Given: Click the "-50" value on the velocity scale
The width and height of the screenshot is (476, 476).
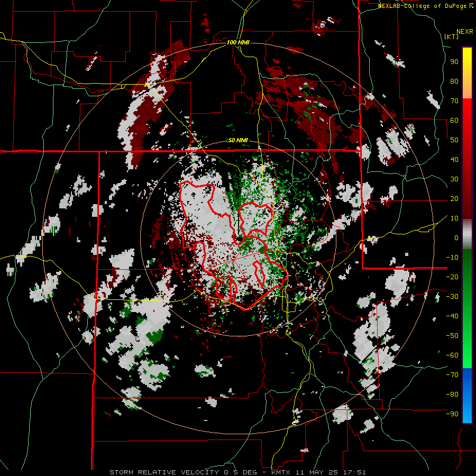Looking at the screenshot, I should [452, 336].
